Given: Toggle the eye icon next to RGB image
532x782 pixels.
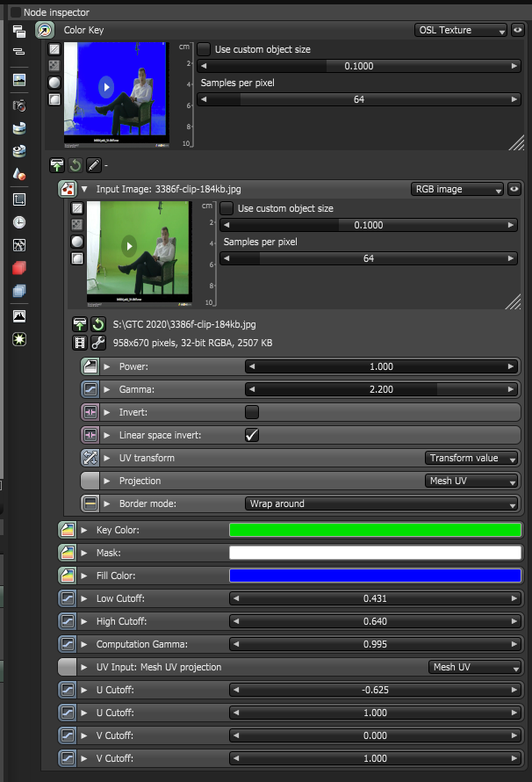Looking at the screenshot, I should coord(514,189).
